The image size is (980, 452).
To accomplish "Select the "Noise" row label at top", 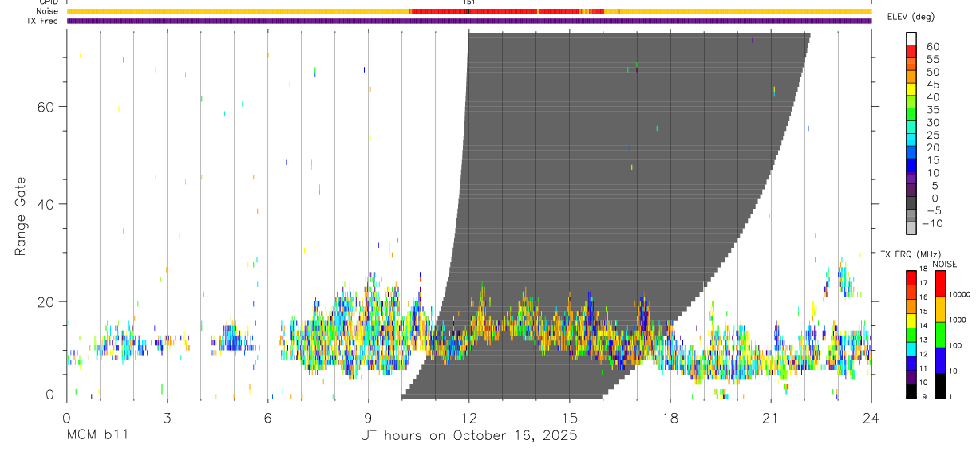I will tap(48, 11).
